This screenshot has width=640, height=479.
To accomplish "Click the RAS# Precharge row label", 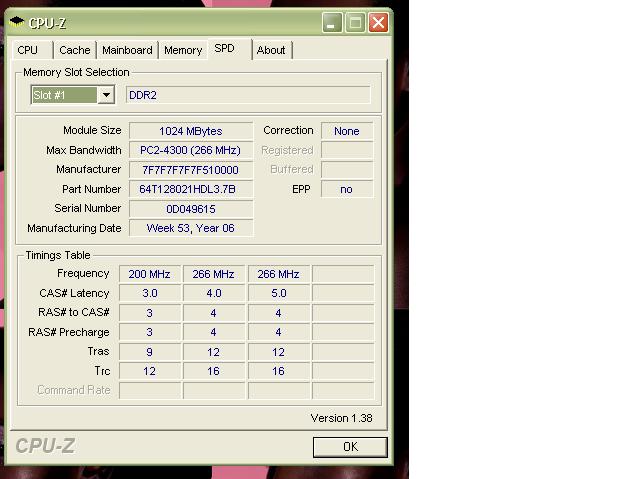I will pyautogui.click(x=69, y=333).
